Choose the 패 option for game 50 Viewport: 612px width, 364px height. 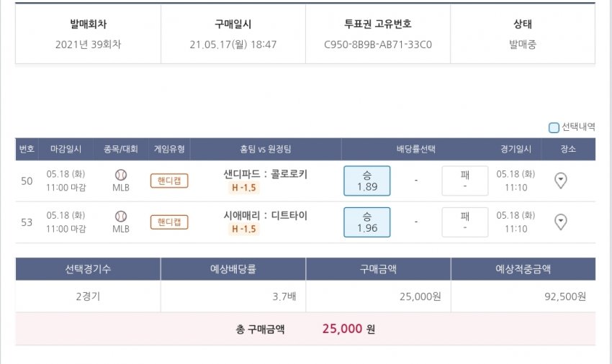point(464,181)
